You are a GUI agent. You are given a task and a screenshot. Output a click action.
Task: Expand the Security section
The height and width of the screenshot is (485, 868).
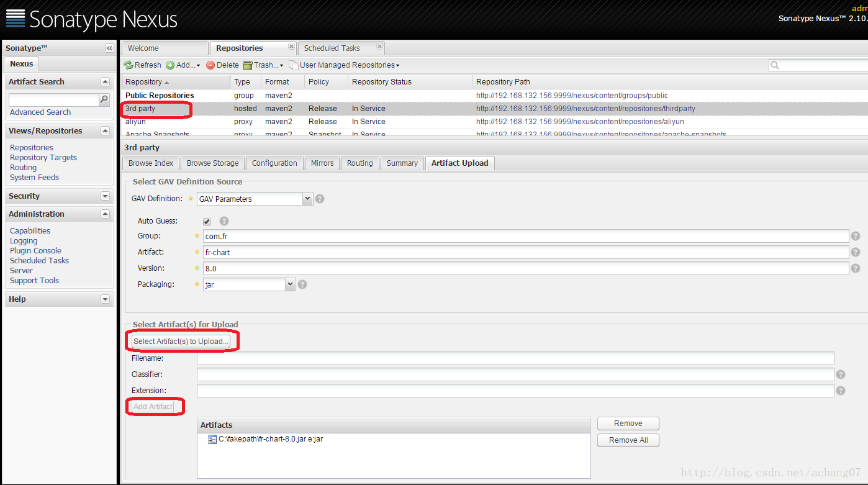pos(105,196)
